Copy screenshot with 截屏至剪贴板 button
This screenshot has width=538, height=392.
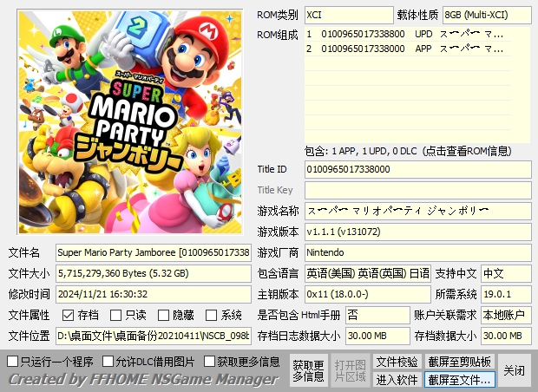460,361
